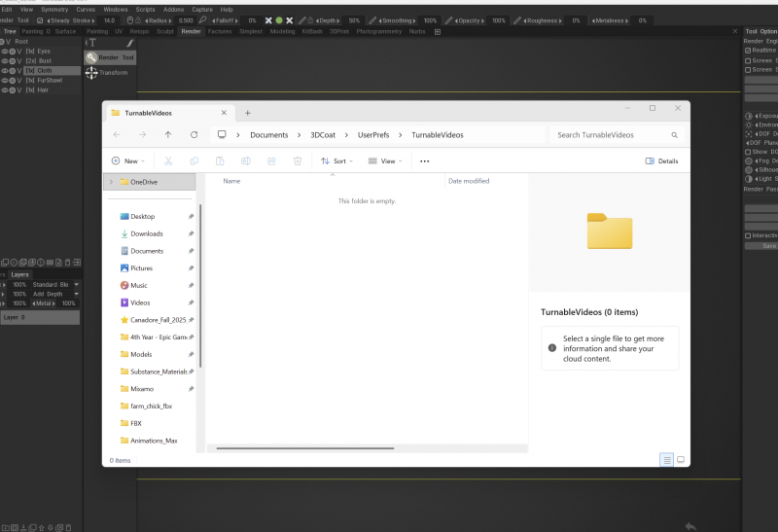Click the Search TurnableVideos field
The width and height of the screenshot is (778, 532).
(x=617, y=135)
